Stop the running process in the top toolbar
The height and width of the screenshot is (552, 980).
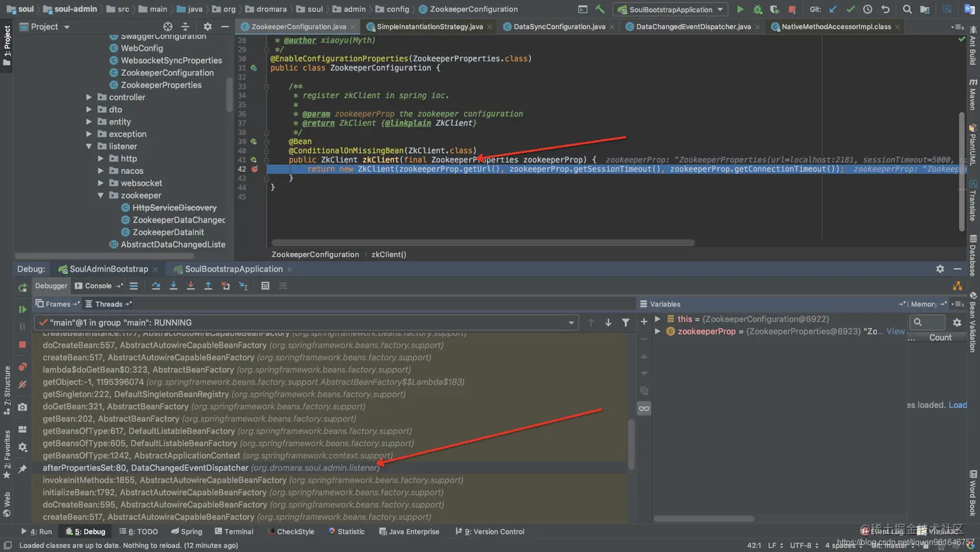[792, 10]
